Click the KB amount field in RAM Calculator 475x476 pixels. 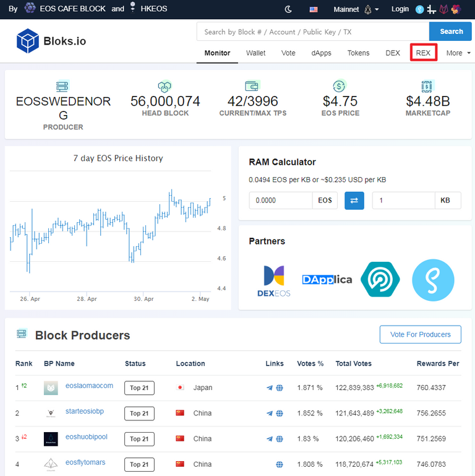tap(404, 201)
